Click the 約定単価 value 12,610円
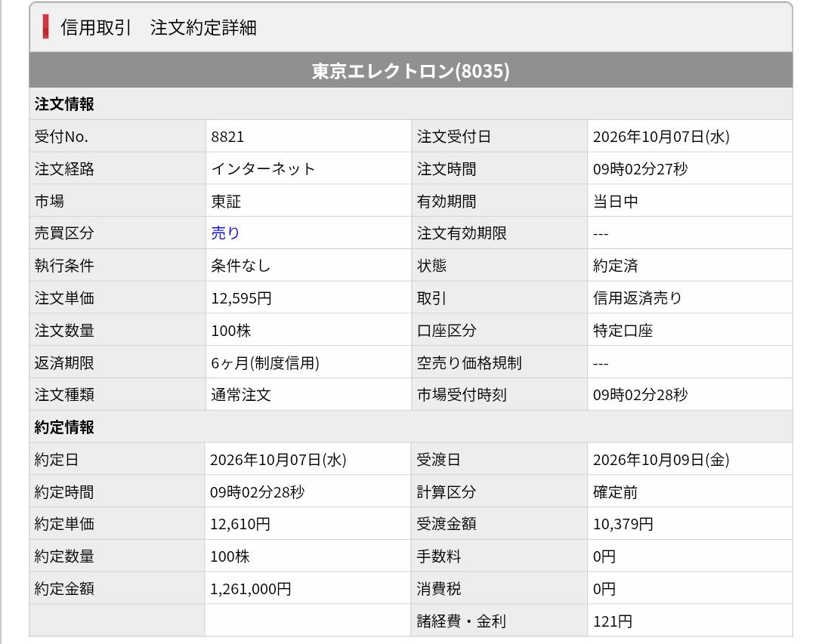The image size is (816, 644). tap(240, 524)
